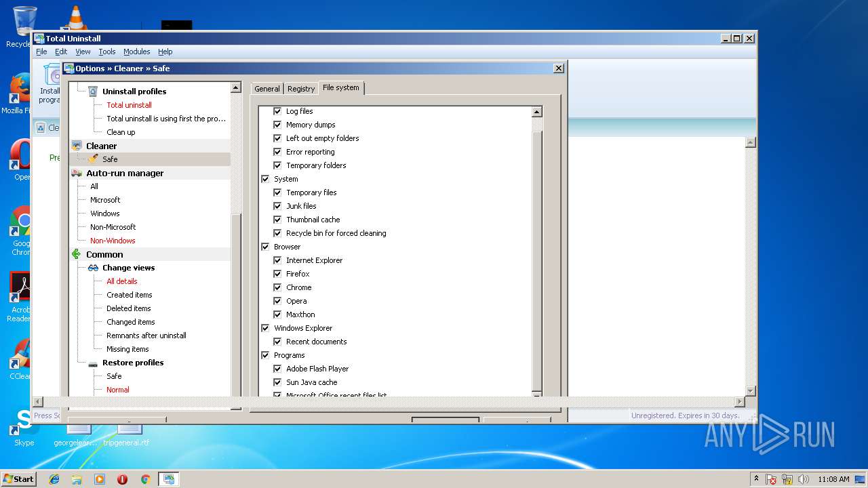Open the Tools menu
The height and width of the screenshot is (488, 868).
pos(107,52)
